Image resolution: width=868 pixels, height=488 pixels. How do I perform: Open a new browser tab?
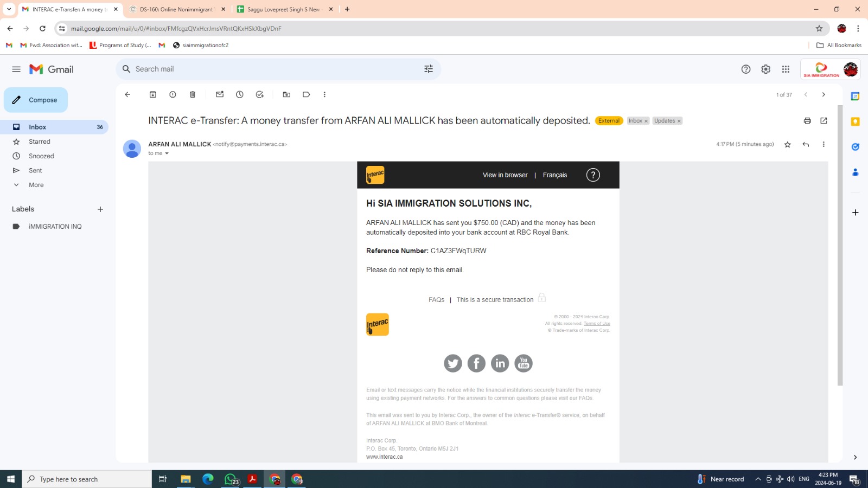pyautogui.click(x=347, y=9)
